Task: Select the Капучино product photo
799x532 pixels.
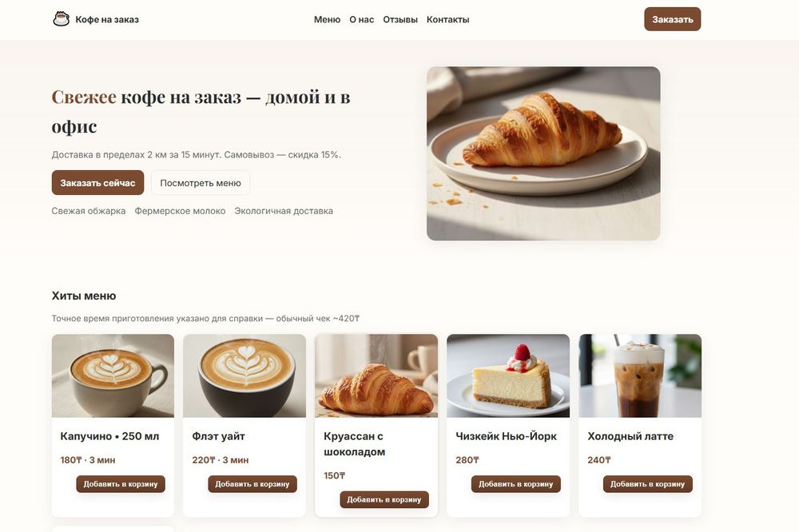Action: pos(113,376)
